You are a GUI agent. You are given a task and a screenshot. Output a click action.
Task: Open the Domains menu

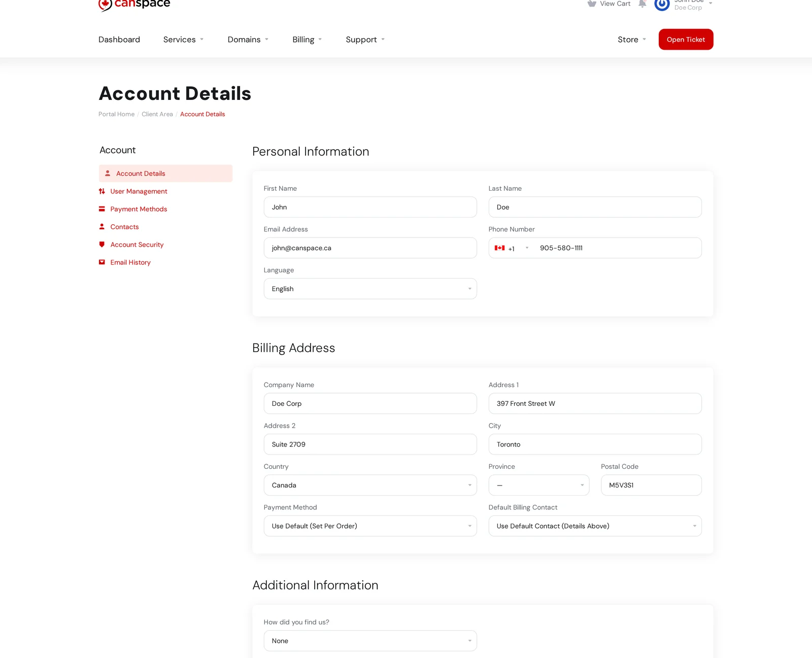click(x=248, y=40)
